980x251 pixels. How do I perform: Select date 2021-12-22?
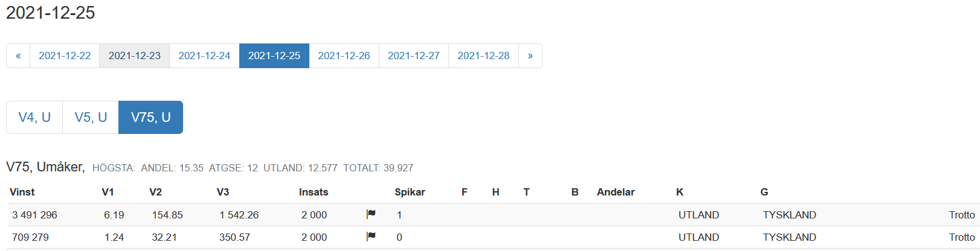click(65, 56)
